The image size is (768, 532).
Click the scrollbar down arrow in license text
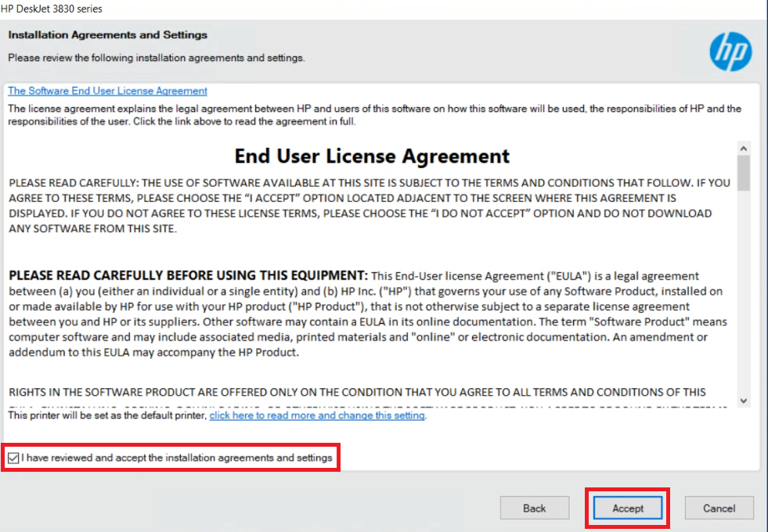(x=744, y=401)
